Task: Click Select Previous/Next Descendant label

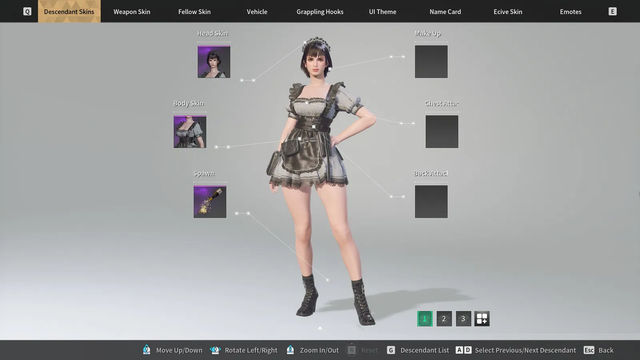Action: [x=525, y=350]
